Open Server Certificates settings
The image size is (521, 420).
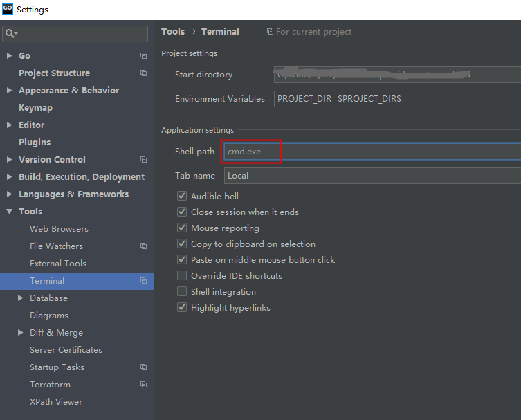tap(66, 350)
